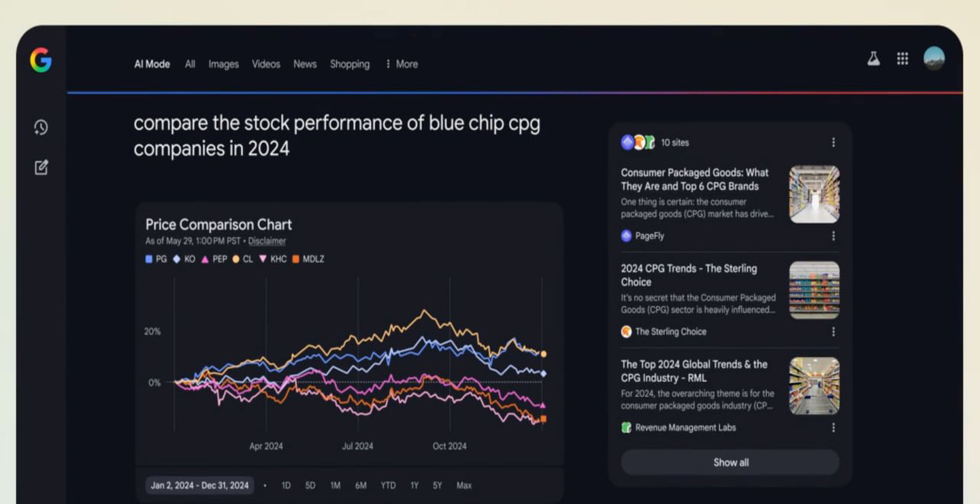The width and height of the screenshot is (980, 504).
Task: Open the Labs flask icon
Action: point(873,59)
